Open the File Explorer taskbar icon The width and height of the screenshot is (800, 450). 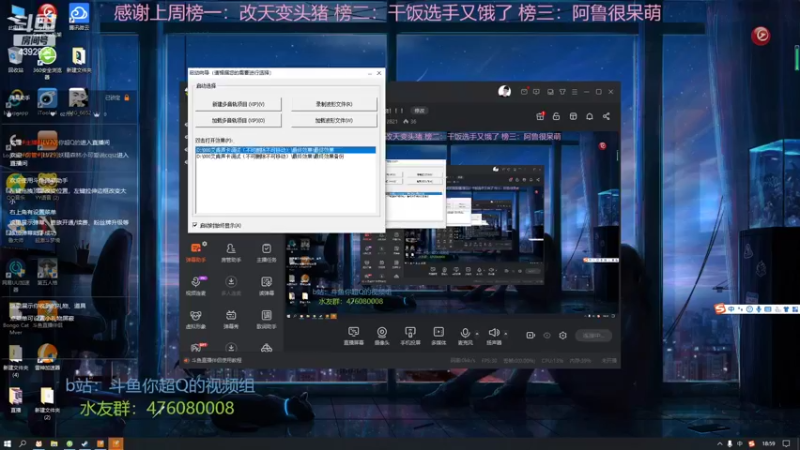click(54, 444)
